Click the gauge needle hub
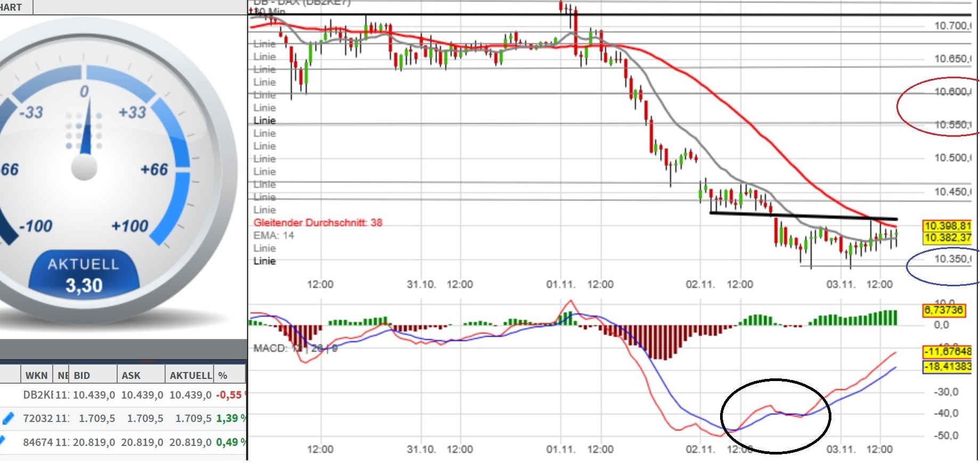The width and height of the screenshot is (980, 463). point(84,167)
